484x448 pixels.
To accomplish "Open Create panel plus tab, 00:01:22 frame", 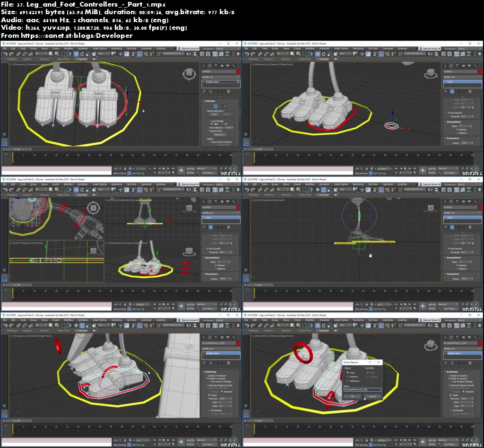I will [204, 66].
